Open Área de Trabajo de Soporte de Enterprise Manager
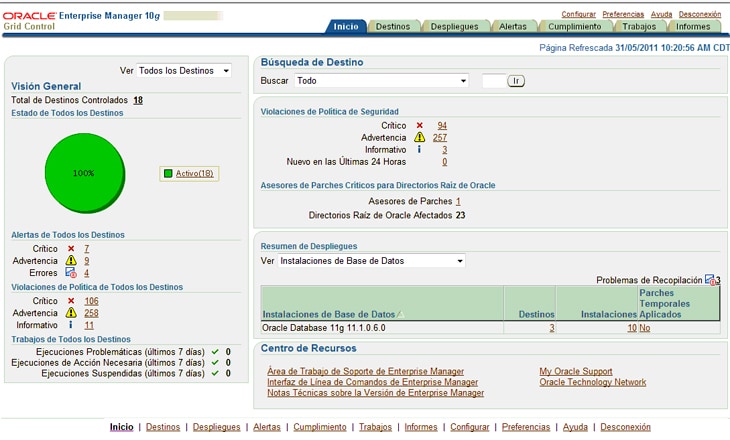 coord(365,371)
